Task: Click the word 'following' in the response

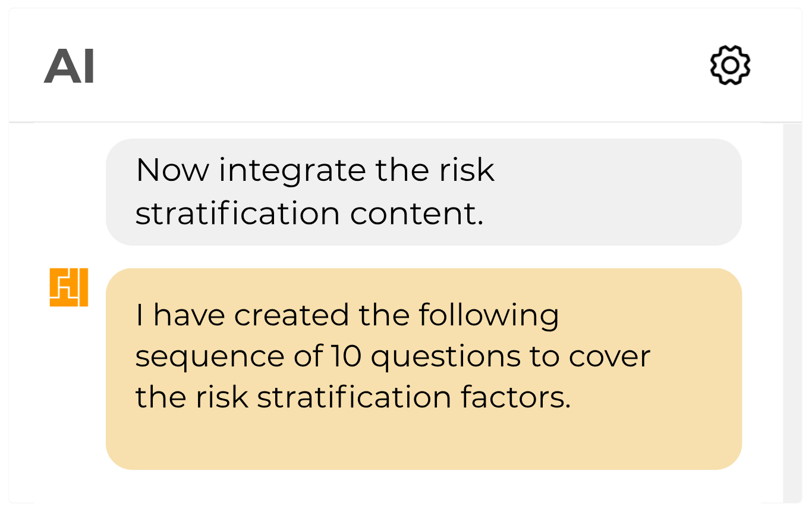Action: click(x=489, y=315)
